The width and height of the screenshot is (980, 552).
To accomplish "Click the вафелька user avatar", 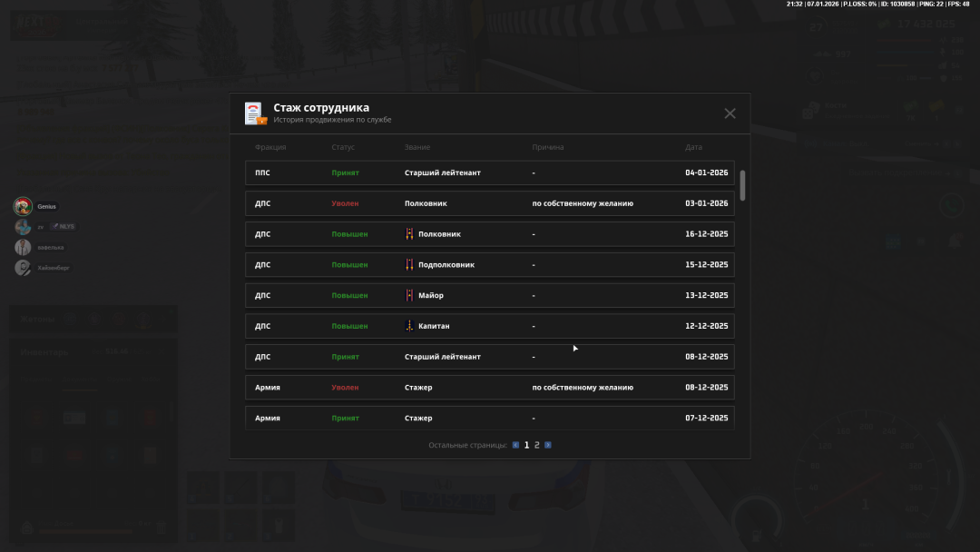I will (x=24, y=247).
